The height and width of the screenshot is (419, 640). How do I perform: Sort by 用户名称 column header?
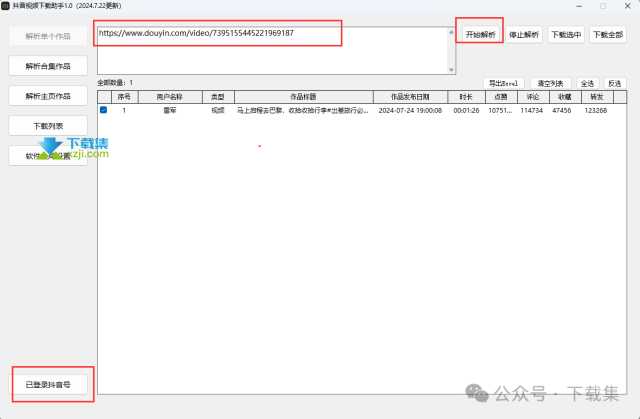170,97
